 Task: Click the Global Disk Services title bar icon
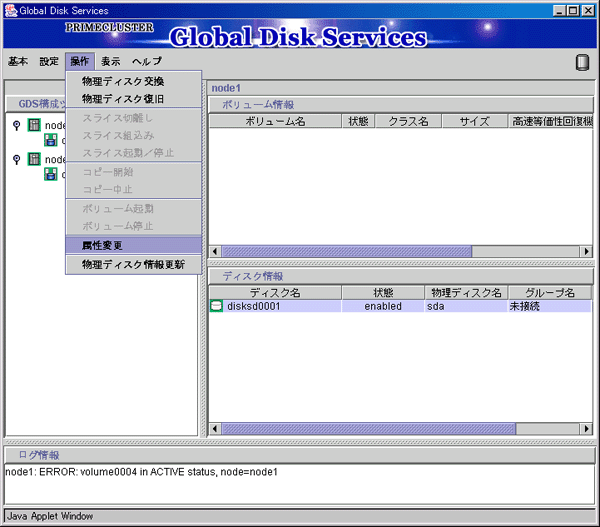(11, 10)
